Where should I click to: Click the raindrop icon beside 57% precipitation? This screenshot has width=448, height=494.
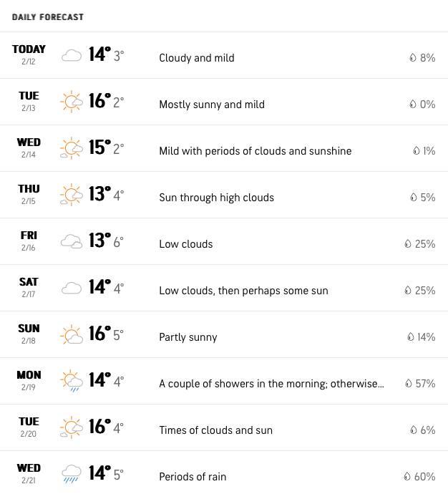click(409, 383)
